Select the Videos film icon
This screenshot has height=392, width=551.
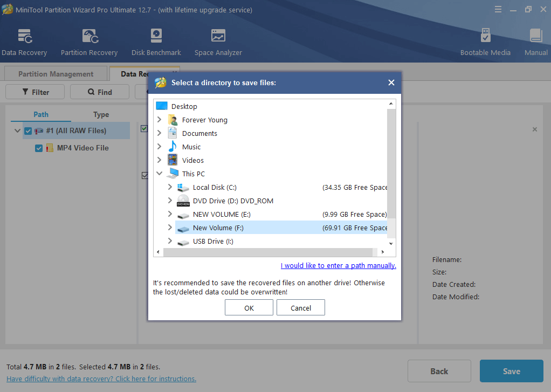173,160
